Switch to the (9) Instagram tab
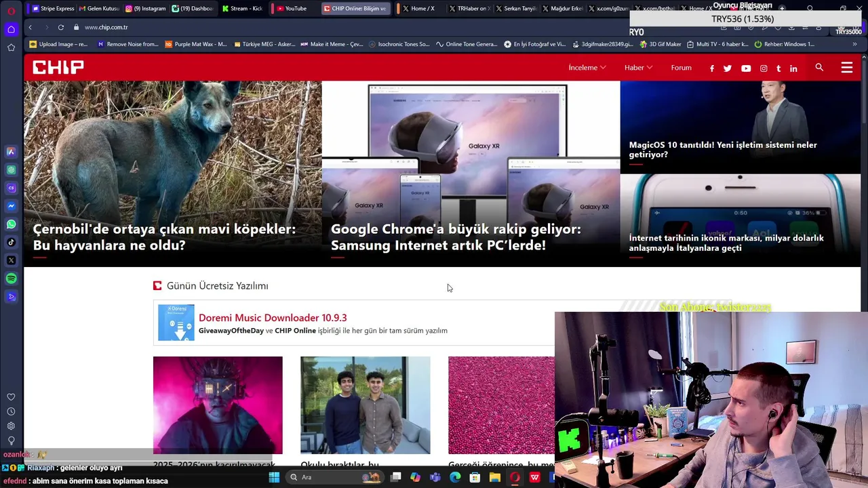Viewport: 868px width, 488px height. [146, 9]
